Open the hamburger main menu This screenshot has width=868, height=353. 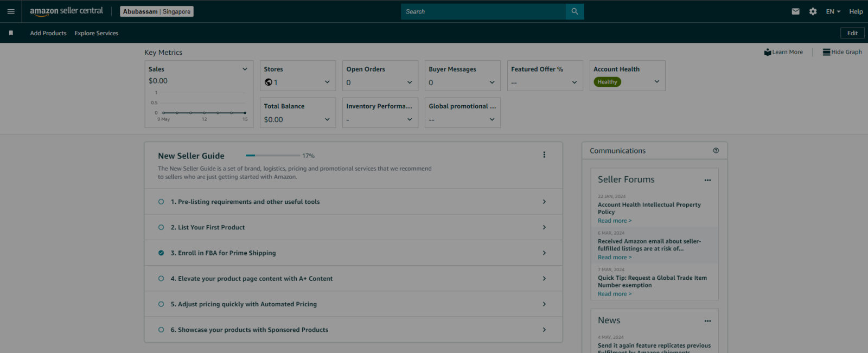pos(11,11)
